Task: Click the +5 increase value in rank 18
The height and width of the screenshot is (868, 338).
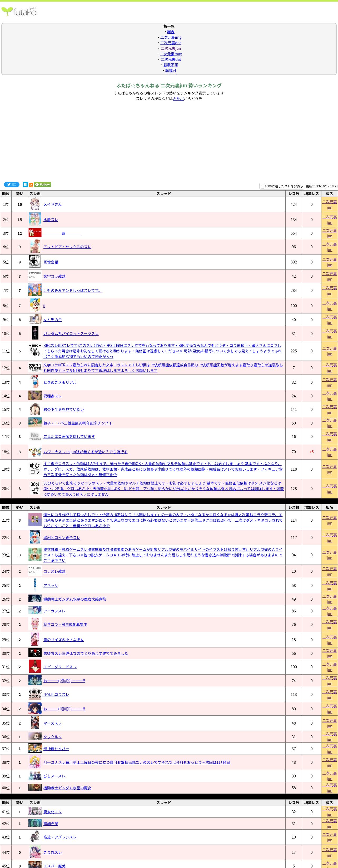Action: [x=311, y=452]
